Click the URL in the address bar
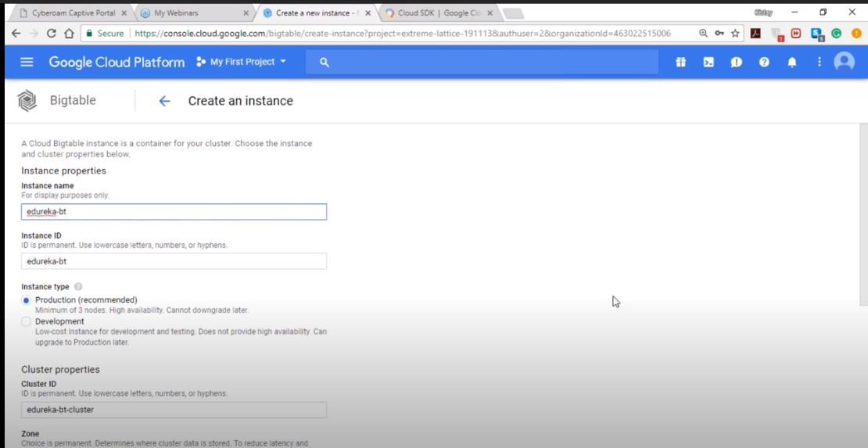This screenshot has height=448, width=868. coord(403,33)
